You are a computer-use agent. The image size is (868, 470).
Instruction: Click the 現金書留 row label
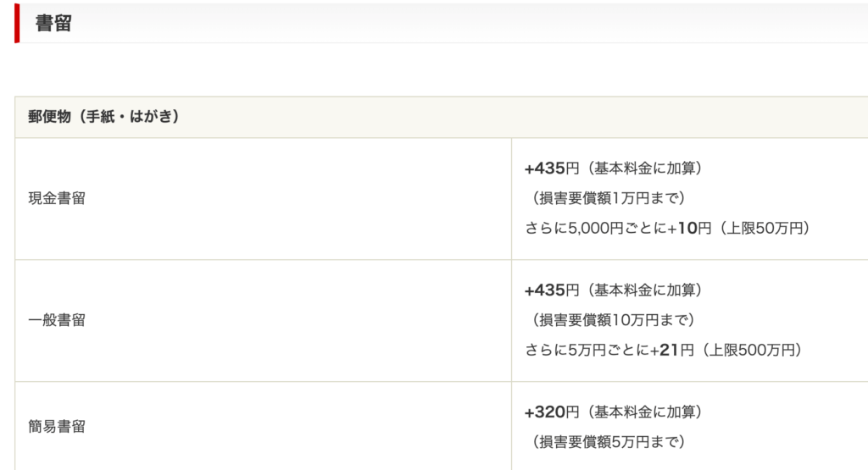57,199
